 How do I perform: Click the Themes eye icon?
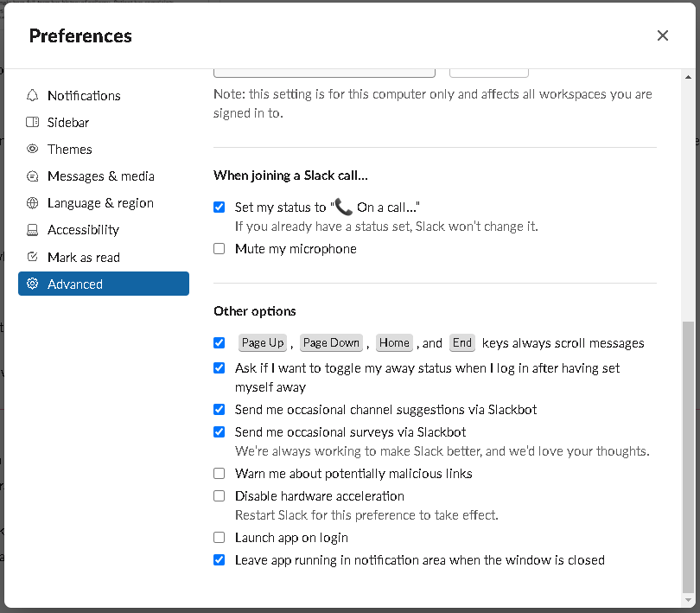coord(32,149)
